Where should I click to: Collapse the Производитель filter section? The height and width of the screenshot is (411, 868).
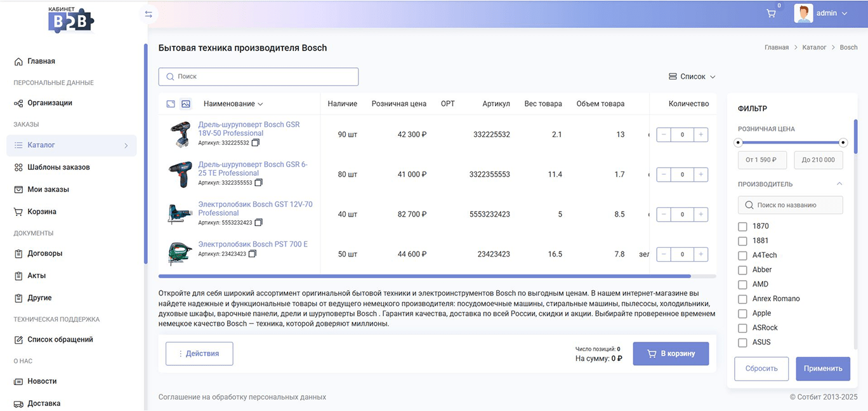coord(839,184)
